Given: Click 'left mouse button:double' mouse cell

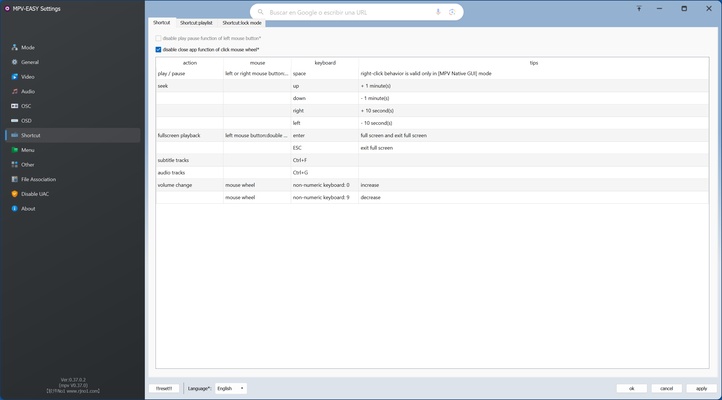Looking at the screenshot, I should tap(257, 136).
